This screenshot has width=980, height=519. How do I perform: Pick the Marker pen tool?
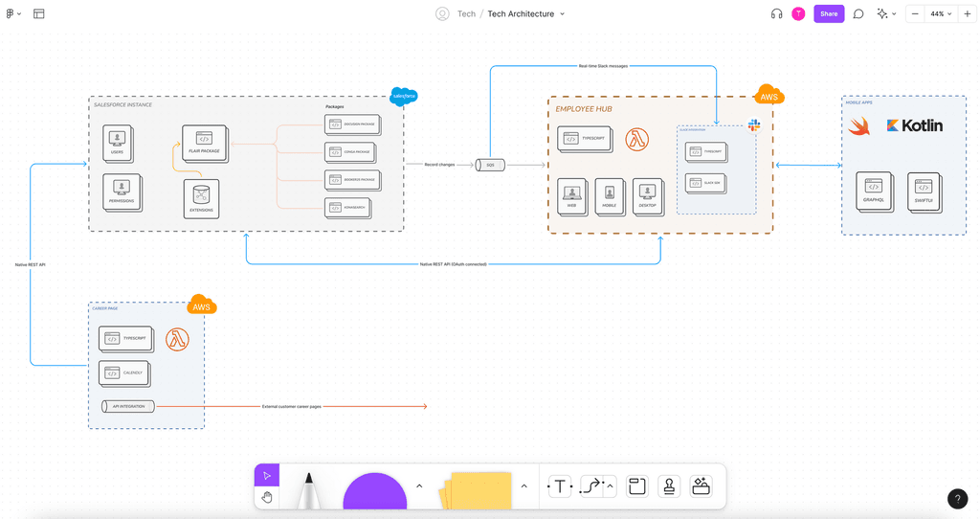pyautogui.click(x=309, y=490)
